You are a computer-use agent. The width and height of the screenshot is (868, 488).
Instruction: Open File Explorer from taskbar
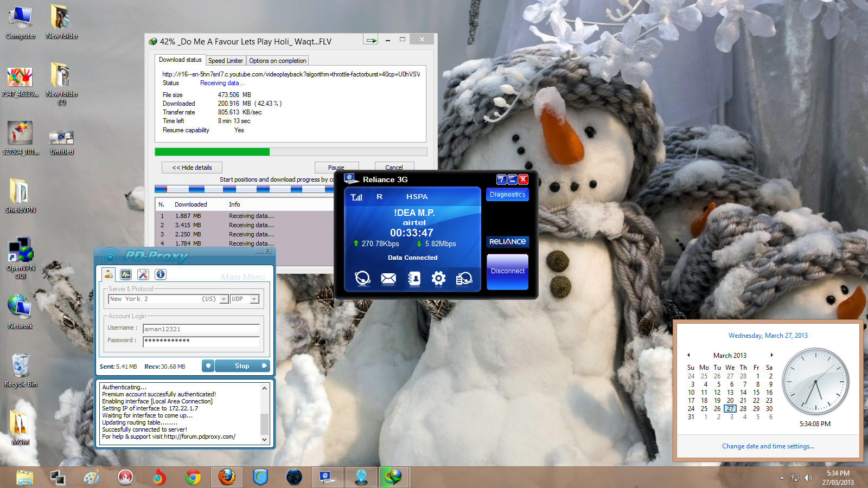[x=25, y=477]
